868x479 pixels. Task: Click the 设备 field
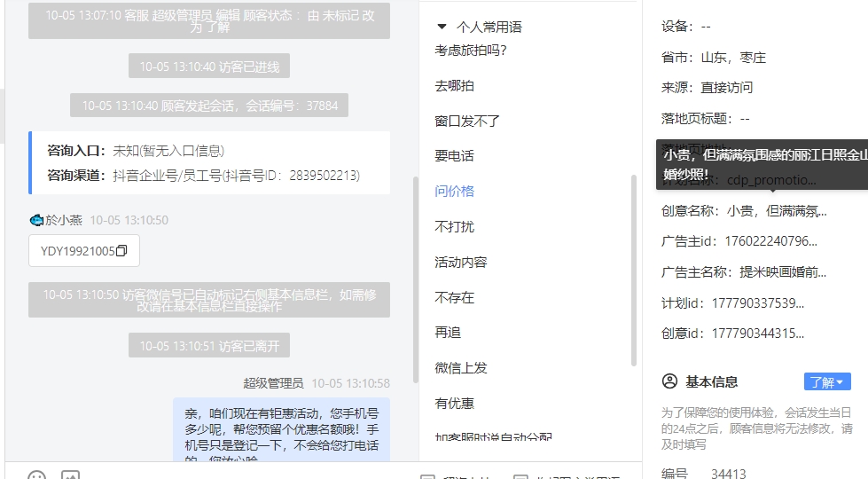[x=686, y=27]
